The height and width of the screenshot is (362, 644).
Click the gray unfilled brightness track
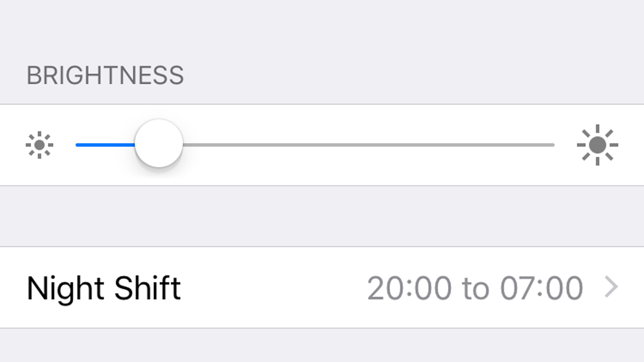coord(362,145)
